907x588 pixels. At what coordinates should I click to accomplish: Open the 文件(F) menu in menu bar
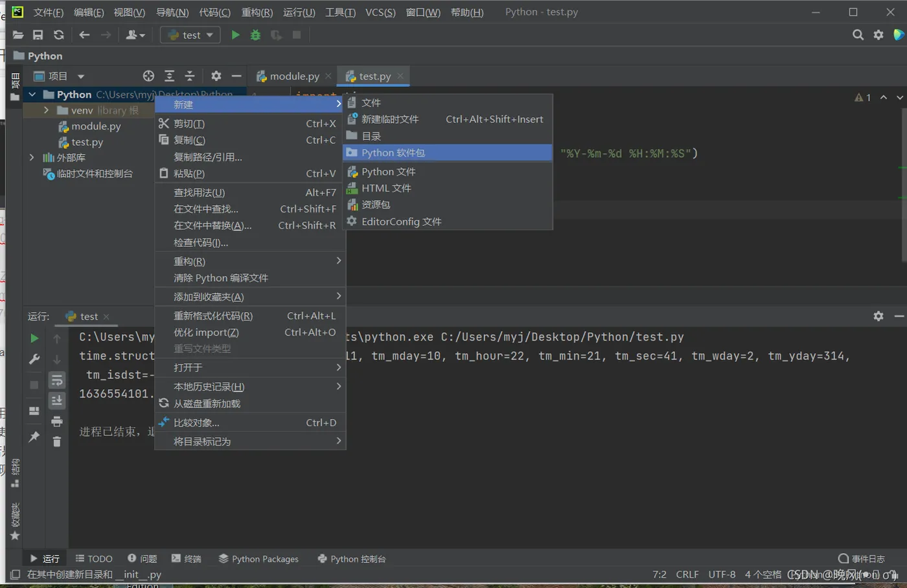tap(49, 12)
